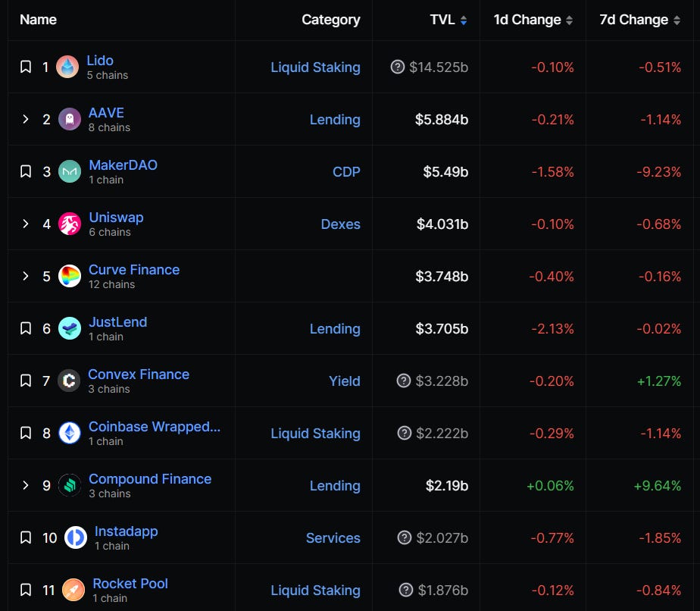Click the question mark beside Convex TVL
Viewport: 700px width, 611px height.
[404, 381]
